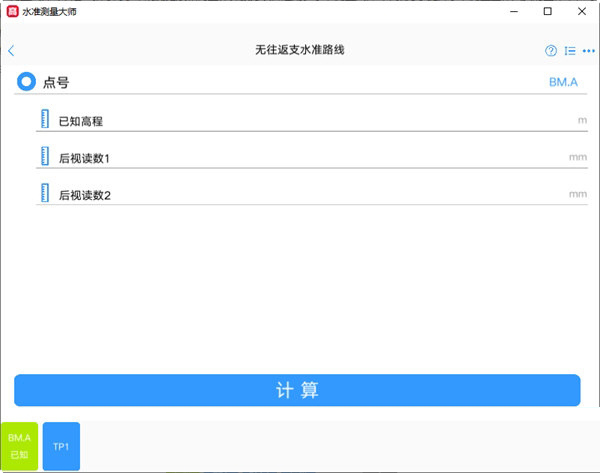Go back using the left chevron arrow
600x473 pixels.
click(11, 51)
